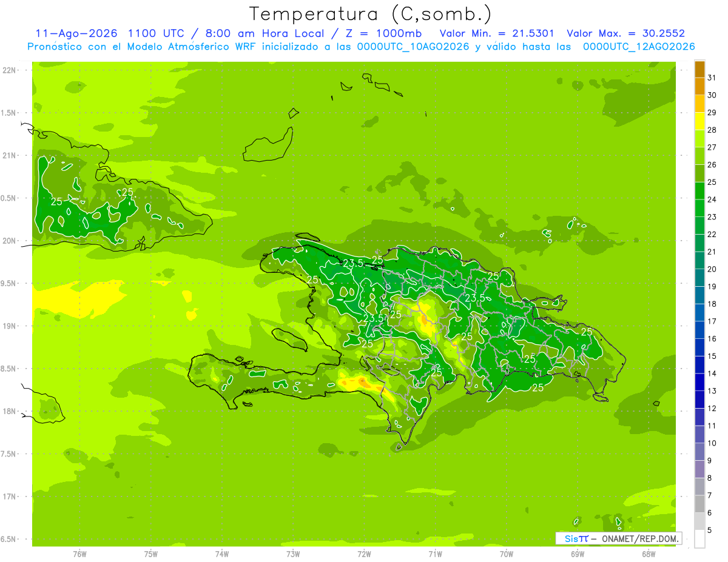This screenshot has height=562, width=728.
Task: Click the 20N latitude axis label
Action: pyautogui.click(x=8, y=241)
